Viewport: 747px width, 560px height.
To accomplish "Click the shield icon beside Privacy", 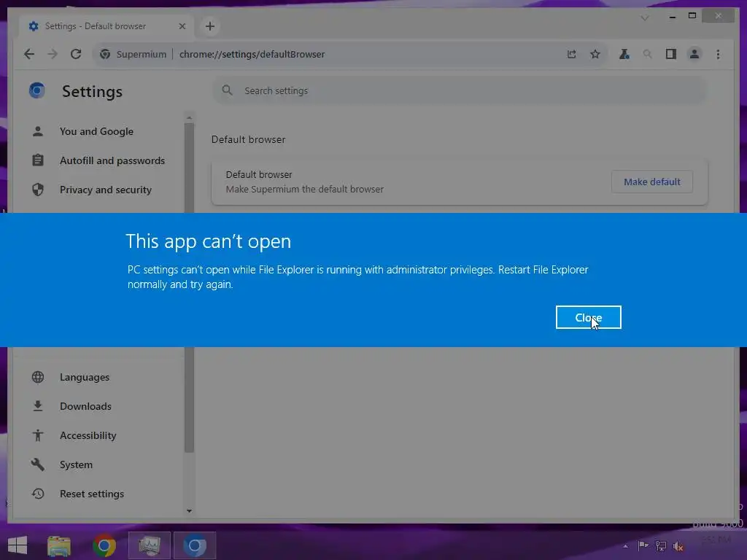I will point(38,190).
